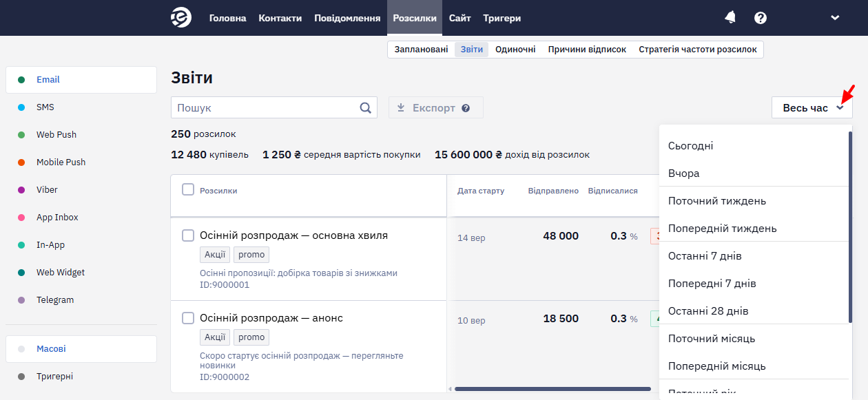
Task: Sort by Відписалися column header
Action: [612, 191]
